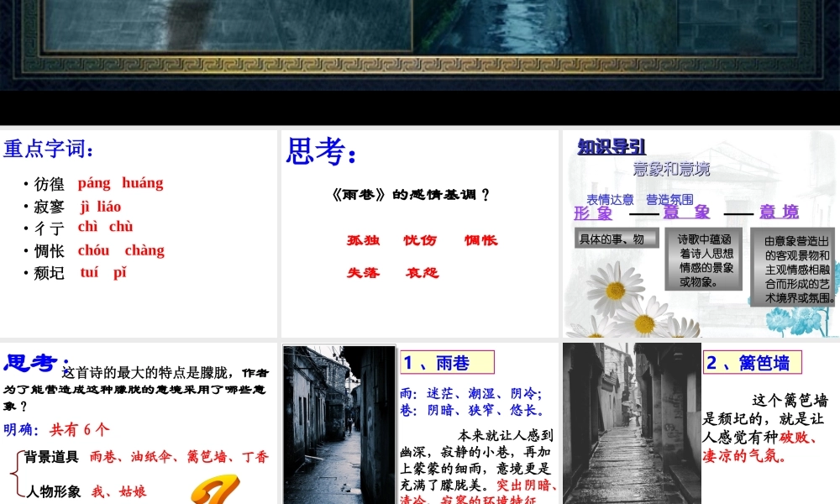Viewport: 840px width, 504px height.
Task: Click the 《雨巷》的感情基调 question text
Action: point(410,195)
